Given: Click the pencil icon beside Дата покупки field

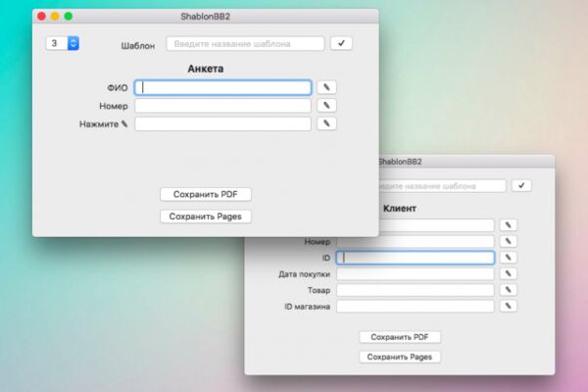Looking at the screenshot, I should pos(508,273).
